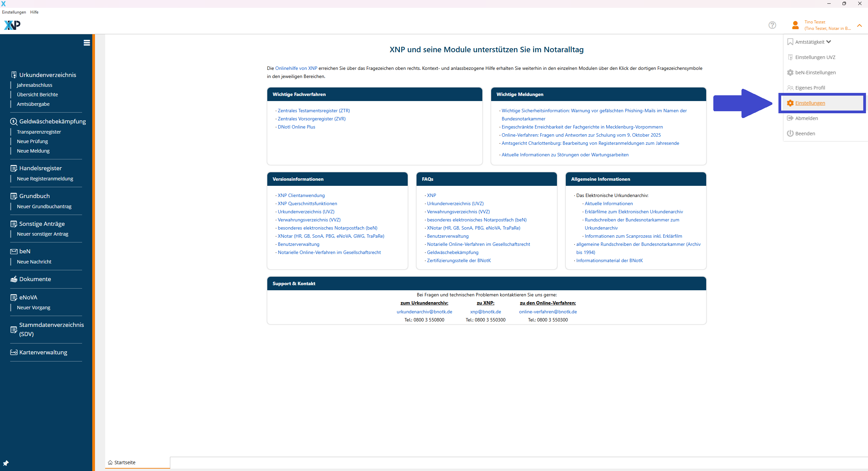Click the pin icon at sidebar bottom
The width and height of the screenshot is (868, 471).
point(6,463)
